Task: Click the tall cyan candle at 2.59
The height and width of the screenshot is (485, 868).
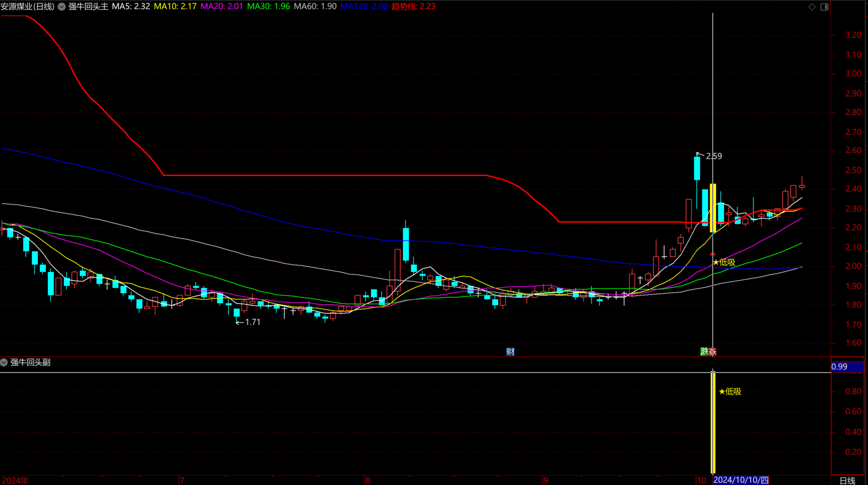Action: [x=697, y=168]
